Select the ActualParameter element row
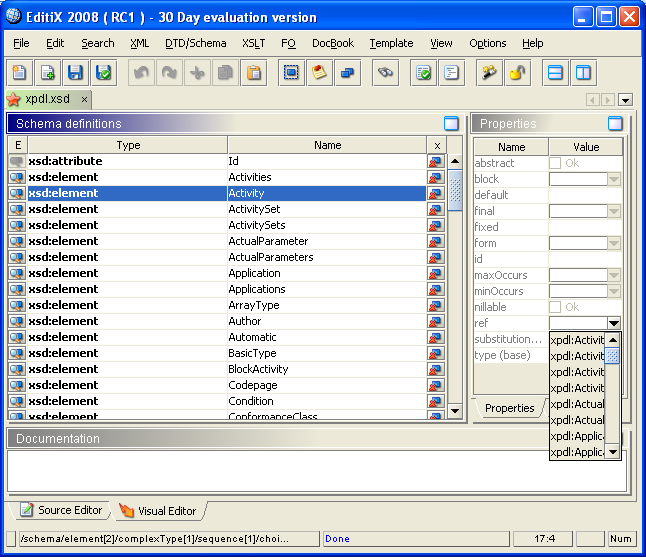The width and height of the screenshot is (646, 557). [227, 241]
